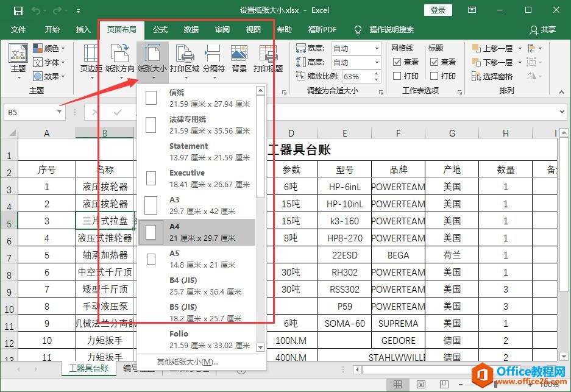The image size is (571, 392).
Task: Select B4 (JIS) paper size option
Action: 197,286
